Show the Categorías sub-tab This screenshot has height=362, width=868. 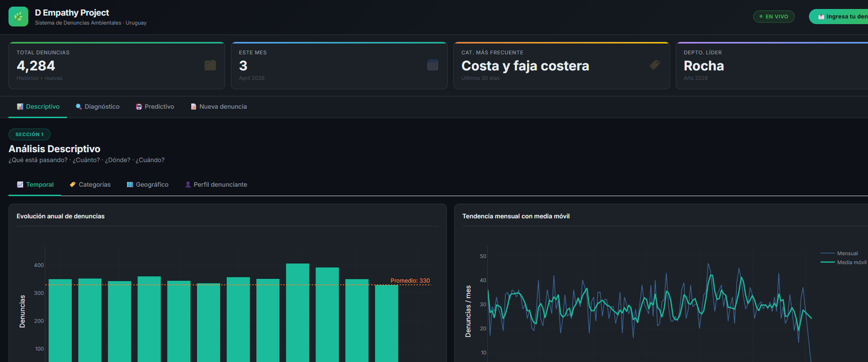coord(90,185)
